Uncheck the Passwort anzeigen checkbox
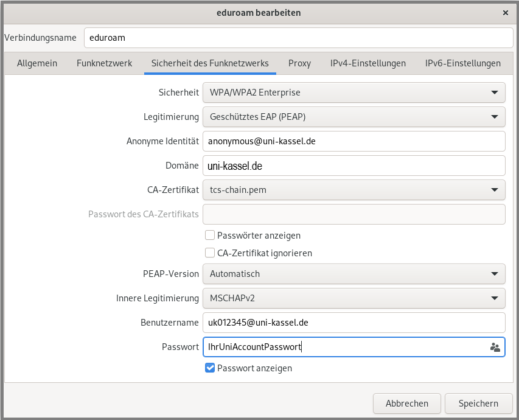 (x=210, y=368)
